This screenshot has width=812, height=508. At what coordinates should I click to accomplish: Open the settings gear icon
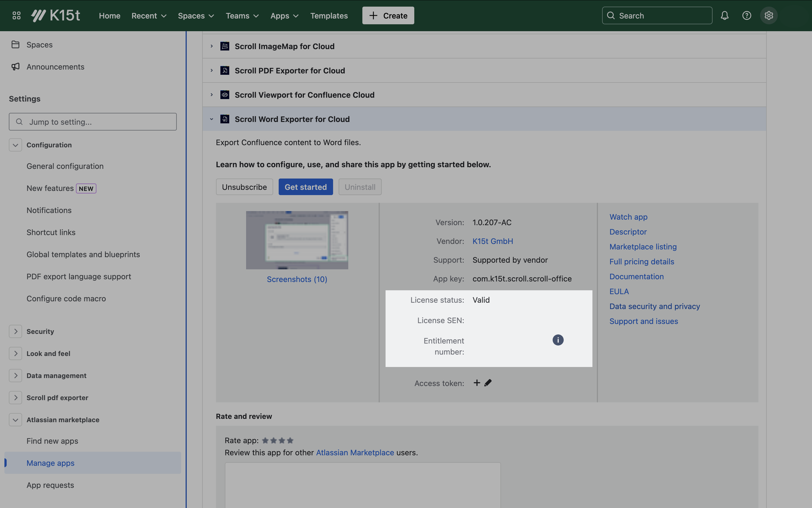tap(769, 15)
